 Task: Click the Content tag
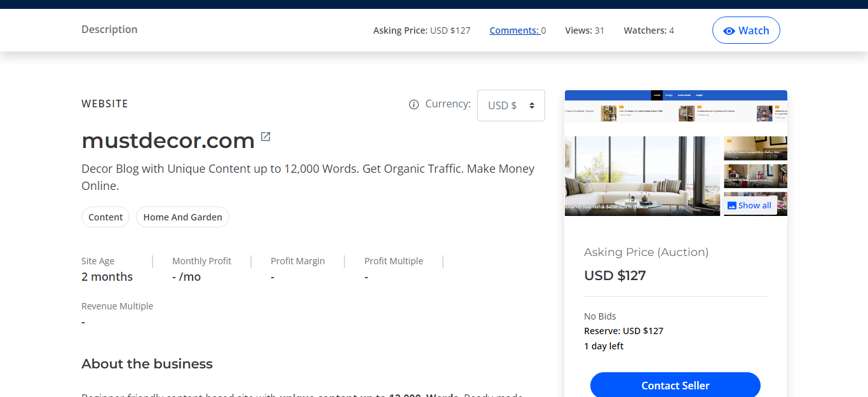[105, 217]
